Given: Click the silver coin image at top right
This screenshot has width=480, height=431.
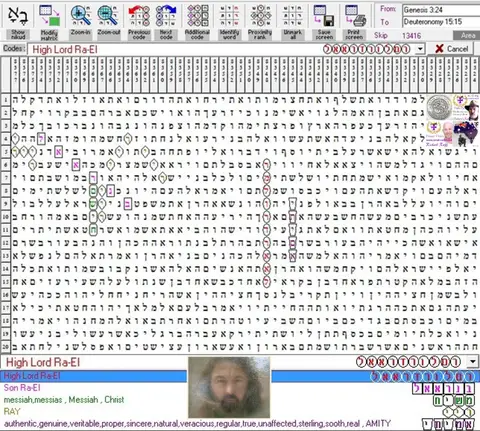Looking at the screenshot, I should coord(438,108).
